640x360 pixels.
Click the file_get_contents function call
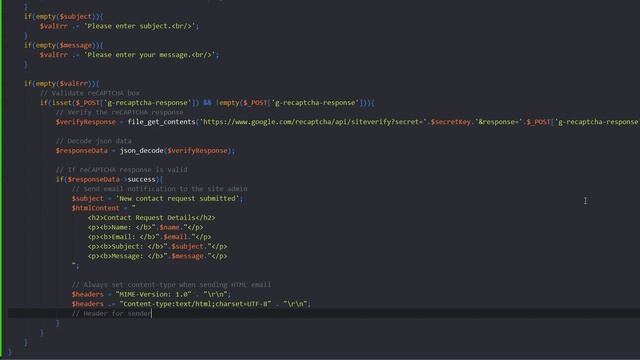coord(162,122)
